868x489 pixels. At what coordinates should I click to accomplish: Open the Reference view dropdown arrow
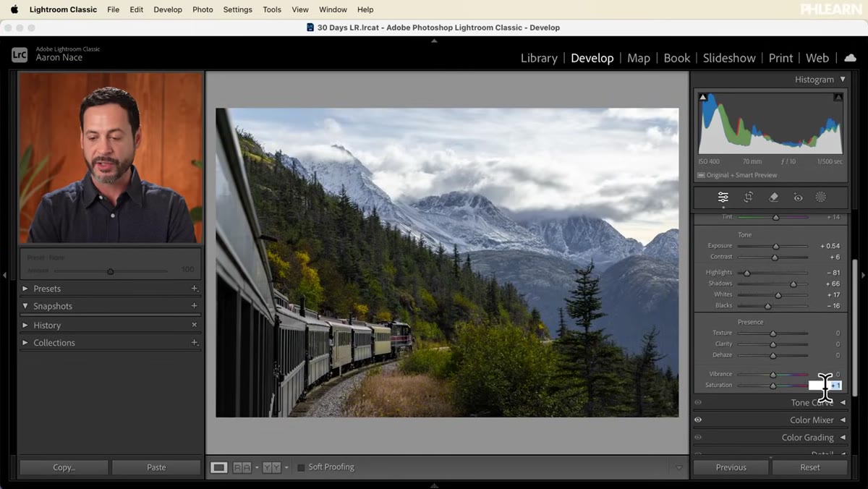257,467
